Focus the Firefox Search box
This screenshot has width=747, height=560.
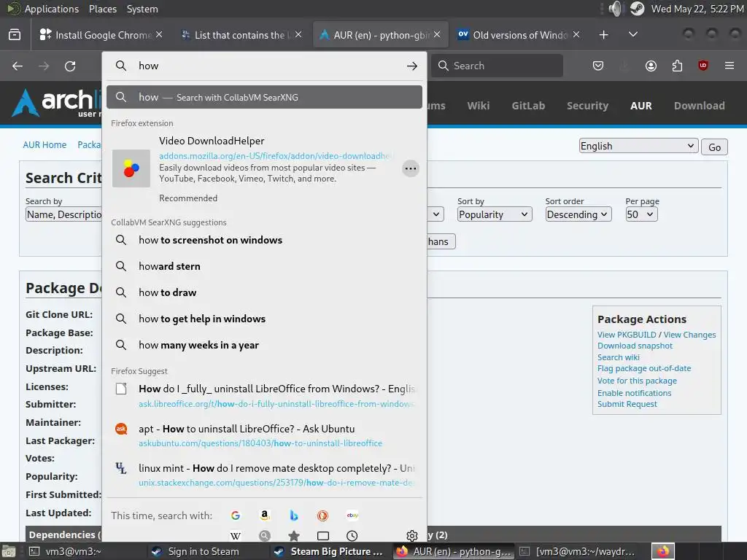(497, 66)
